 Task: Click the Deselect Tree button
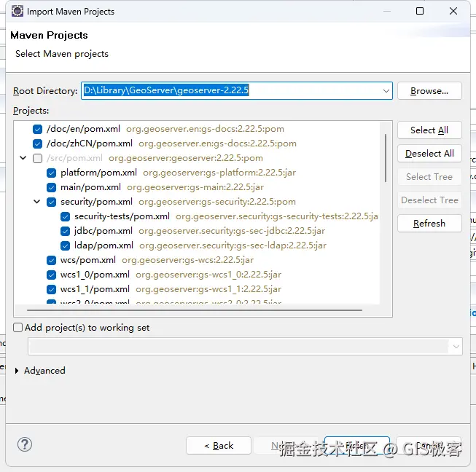tap(429, 200)
